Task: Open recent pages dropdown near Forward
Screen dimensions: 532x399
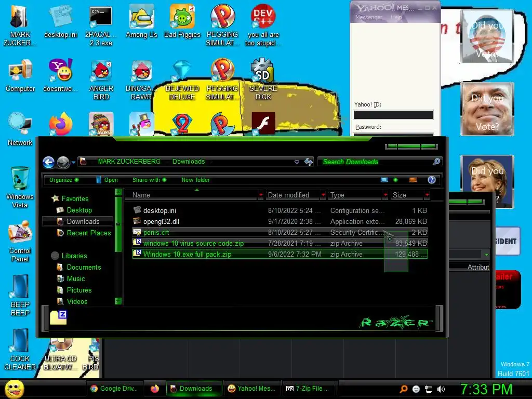Action: pos(73,163)
